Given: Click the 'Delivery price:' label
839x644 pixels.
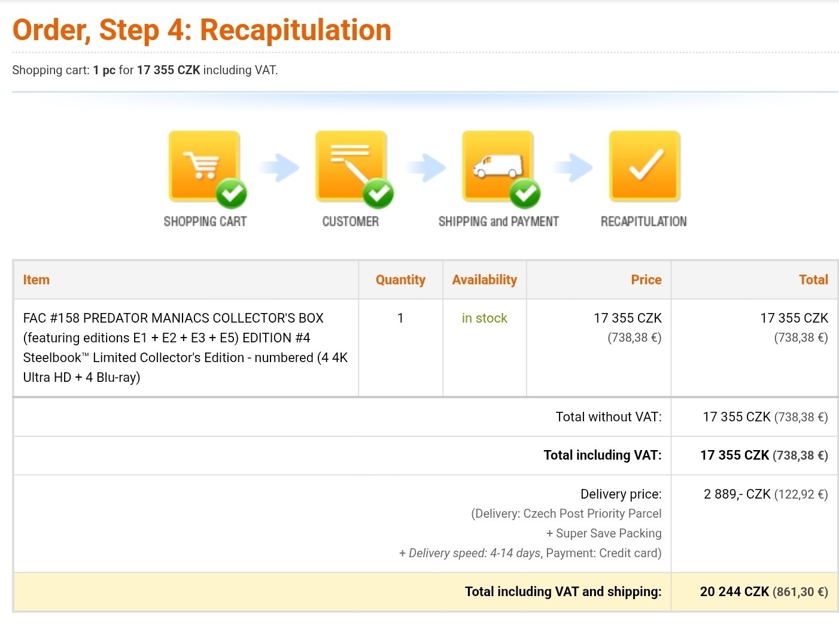Looking at the screenshot, I should point(621,494).
